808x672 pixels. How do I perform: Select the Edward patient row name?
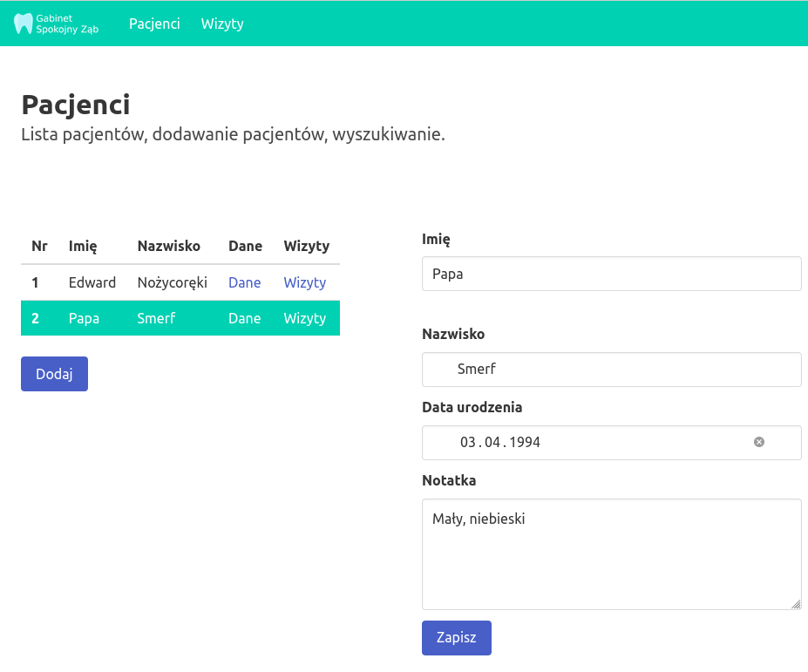click(92, 282)
